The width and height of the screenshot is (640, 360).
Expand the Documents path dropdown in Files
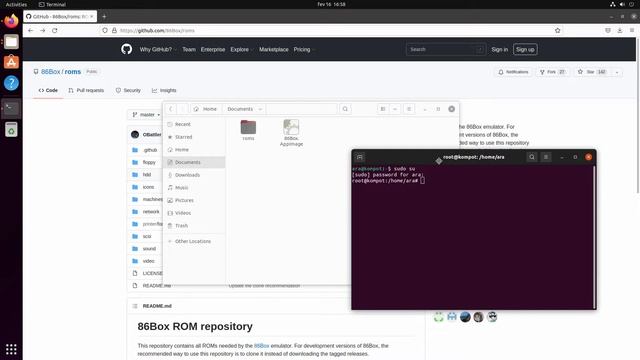[x=260, y=109]
